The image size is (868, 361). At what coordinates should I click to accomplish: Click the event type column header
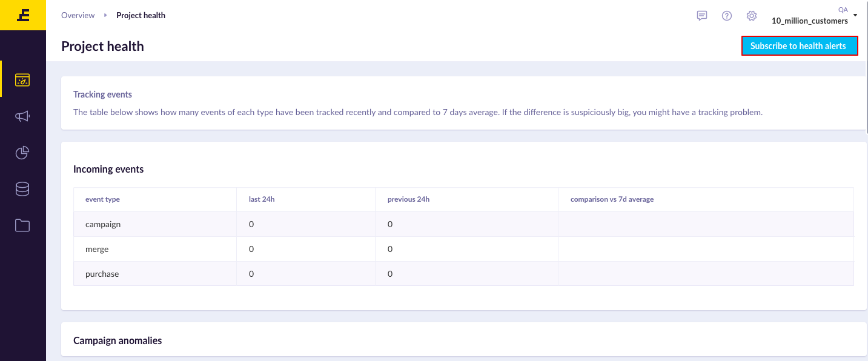tap(102, 199)
